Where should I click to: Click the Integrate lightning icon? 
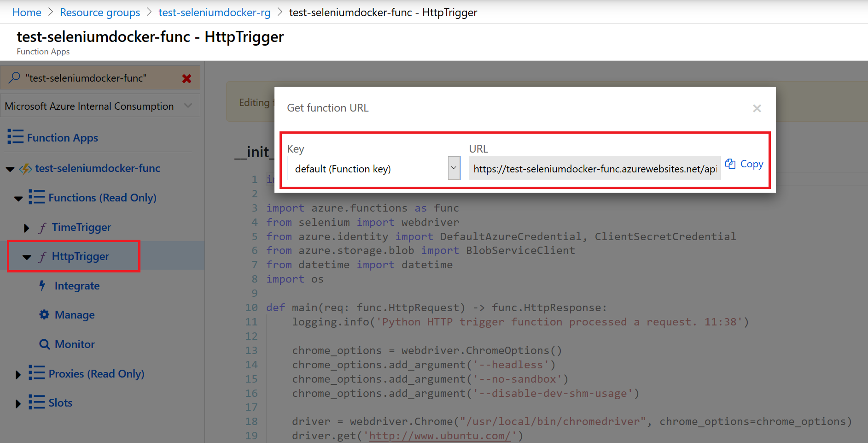coord(42,286)
